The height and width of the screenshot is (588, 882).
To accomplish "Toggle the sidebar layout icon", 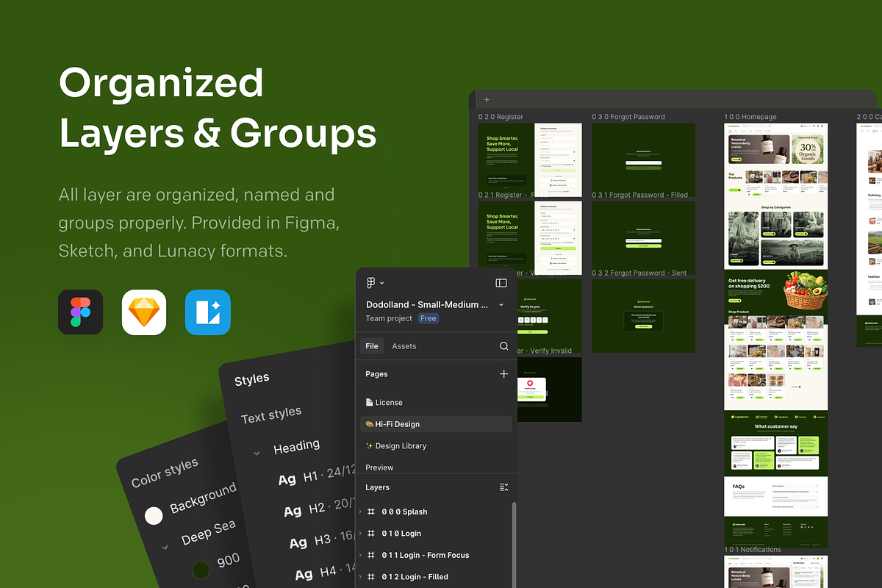I will (x=501, y=282).
